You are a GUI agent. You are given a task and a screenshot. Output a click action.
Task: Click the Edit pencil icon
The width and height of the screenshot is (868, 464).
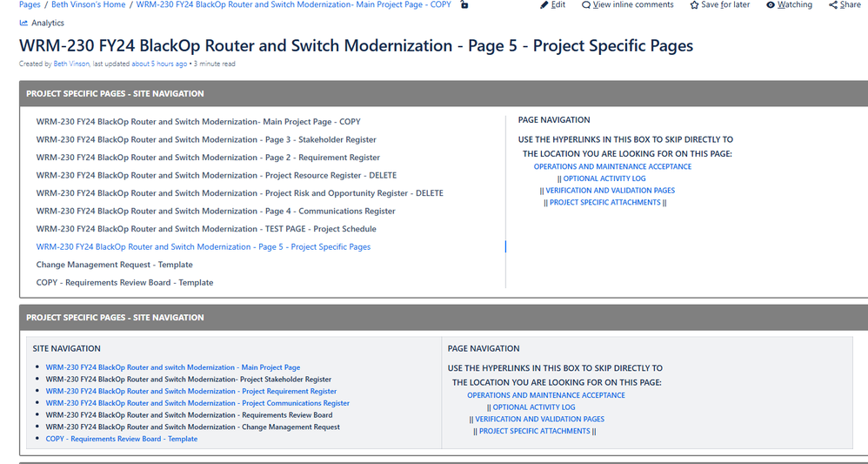tap(544, 5)
